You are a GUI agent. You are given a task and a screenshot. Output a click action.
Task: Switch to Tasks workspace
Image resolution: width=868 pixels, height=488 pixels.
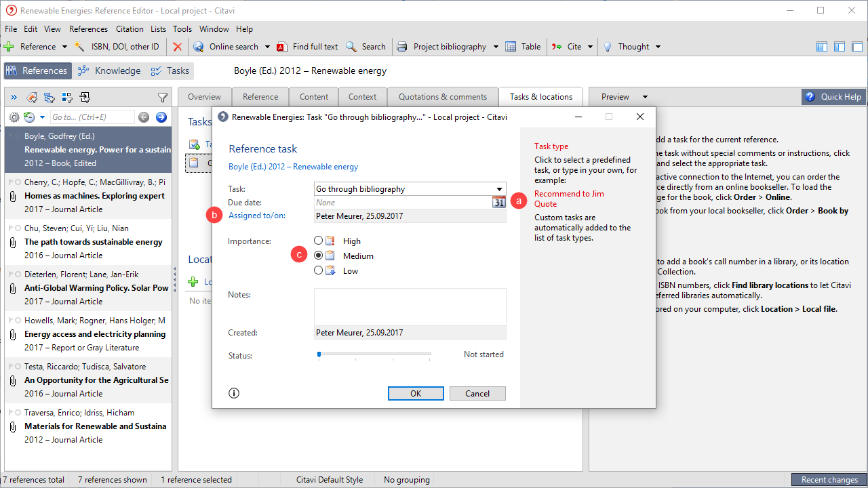point(170,70)
